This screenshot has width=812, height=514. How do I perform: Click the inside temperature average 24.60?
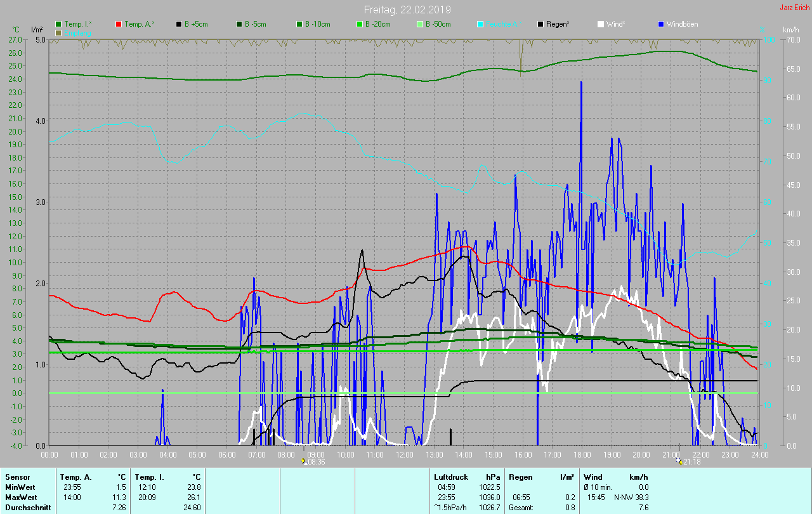click(192, 508)
